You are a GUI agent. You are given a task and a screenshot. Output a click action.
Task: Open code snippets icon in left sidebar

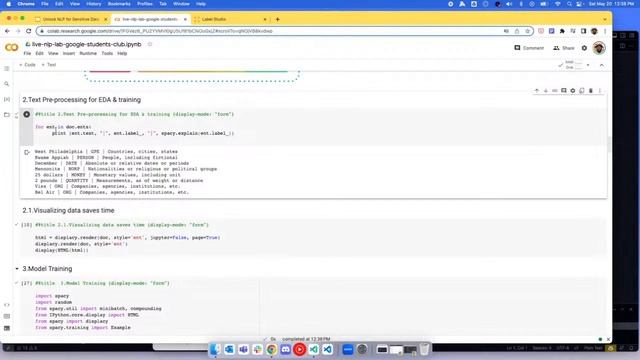(7, 305)
